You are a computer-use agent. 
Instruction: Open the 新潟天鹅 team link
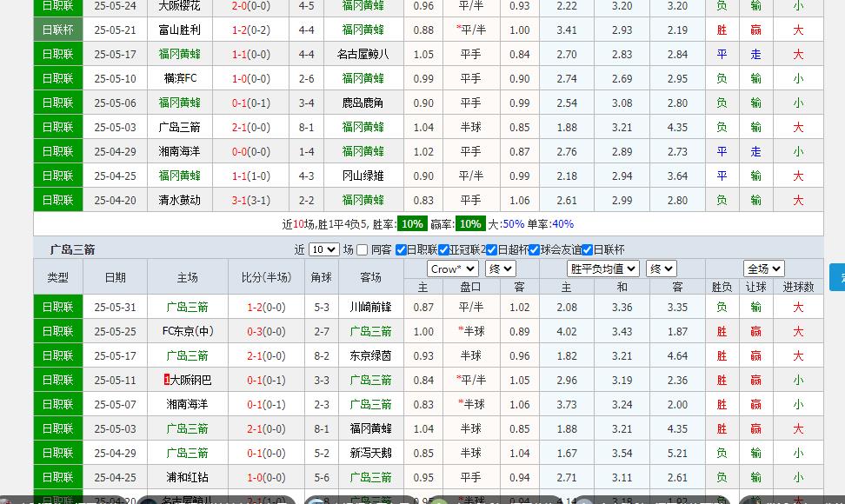point(370,452)
